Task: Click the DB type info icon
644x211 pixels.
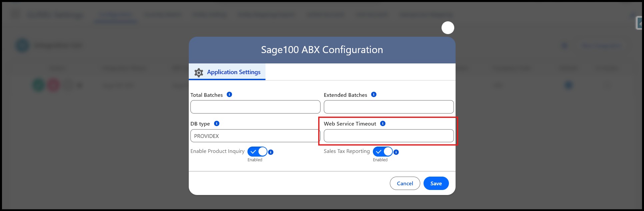Action: click(x=216, y=124)
